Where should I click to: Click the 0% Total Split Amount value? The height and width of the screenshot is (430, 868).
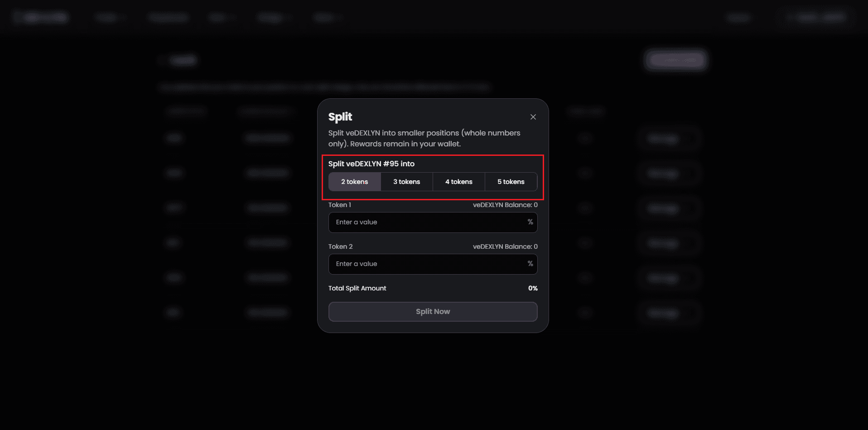(533, 288)
